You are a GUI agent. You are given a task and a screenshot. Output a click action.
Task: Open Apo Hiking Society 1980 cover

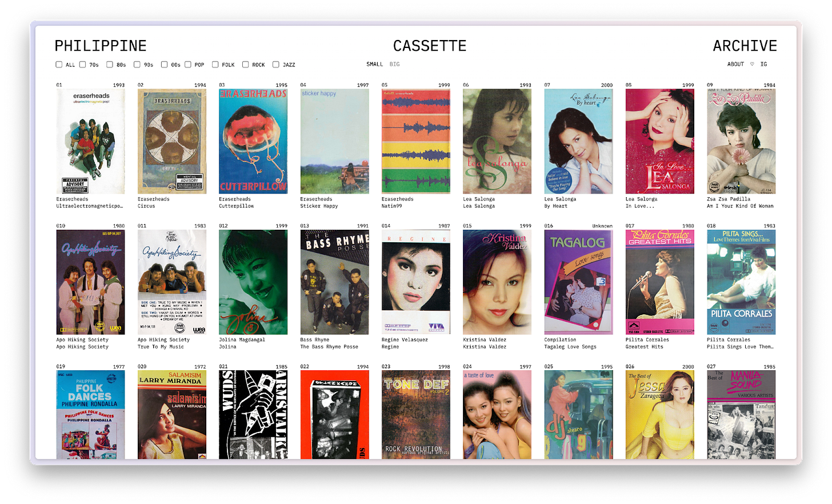click(x=90, y=282)
